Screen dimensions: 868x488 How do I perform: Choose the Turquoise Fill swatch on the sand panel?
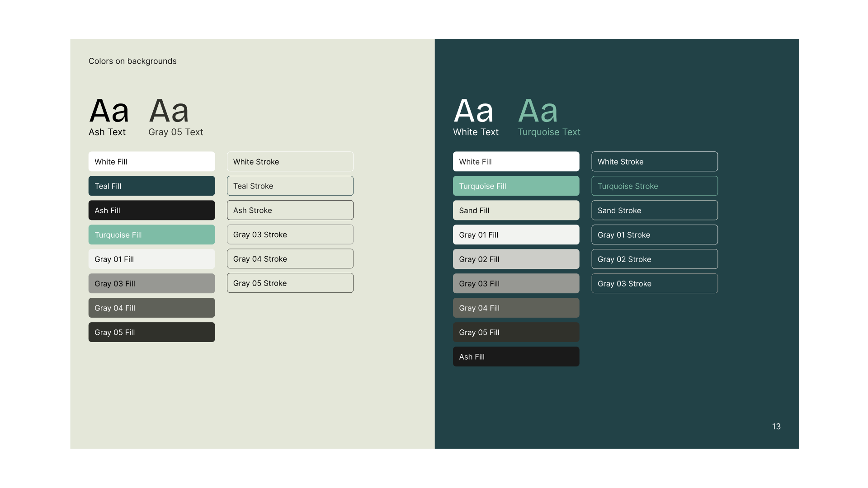pyautogui.click(x=151, y=235)
